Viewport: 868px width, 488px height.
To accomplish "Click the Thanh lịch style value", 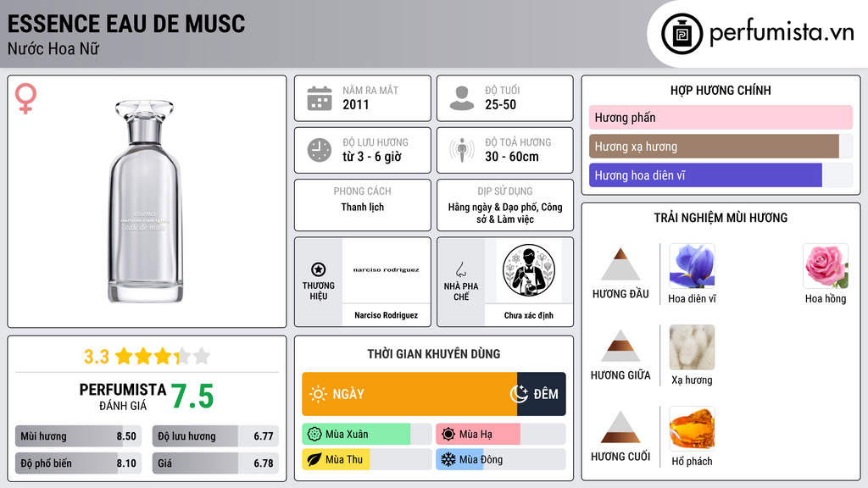I will [362, 207].
